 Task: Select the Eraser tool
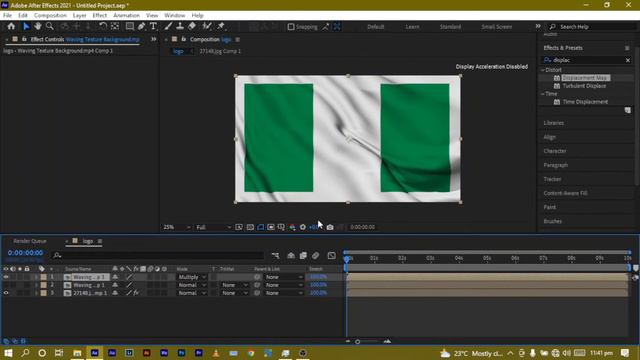coord(192,26)
